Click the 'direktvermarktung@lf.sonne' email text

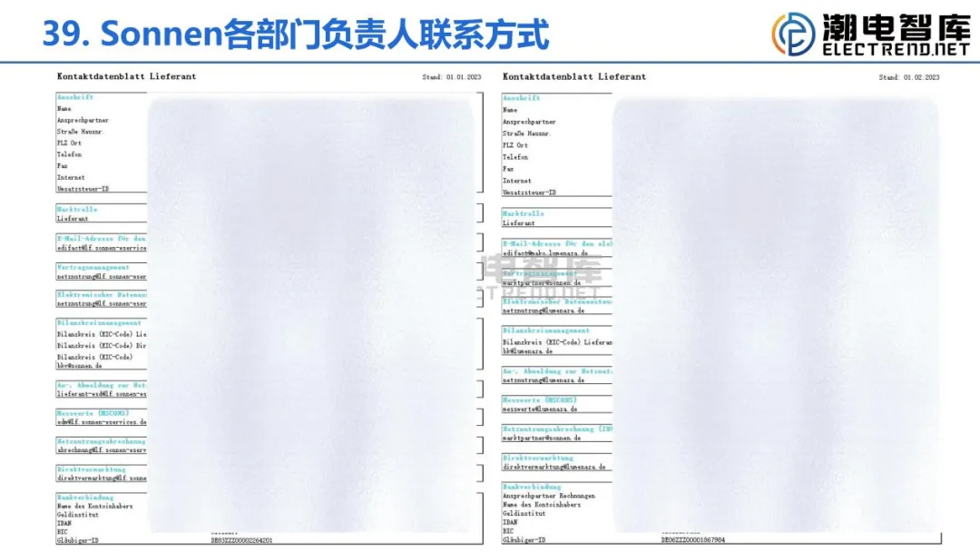click(x=102, y=478)
